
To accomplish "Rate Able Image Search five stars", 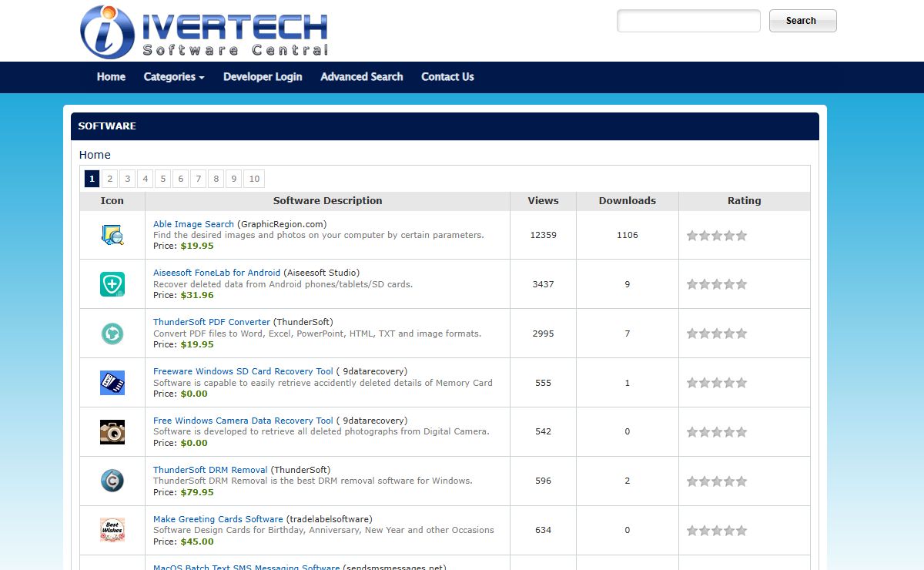I will [x=742, y=236].
